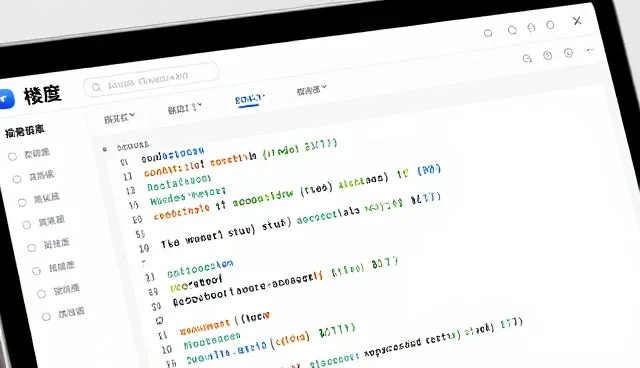Select the fourth sidebar radio button
This screenshot has width=640, height=368.
[x=27, y=225]
